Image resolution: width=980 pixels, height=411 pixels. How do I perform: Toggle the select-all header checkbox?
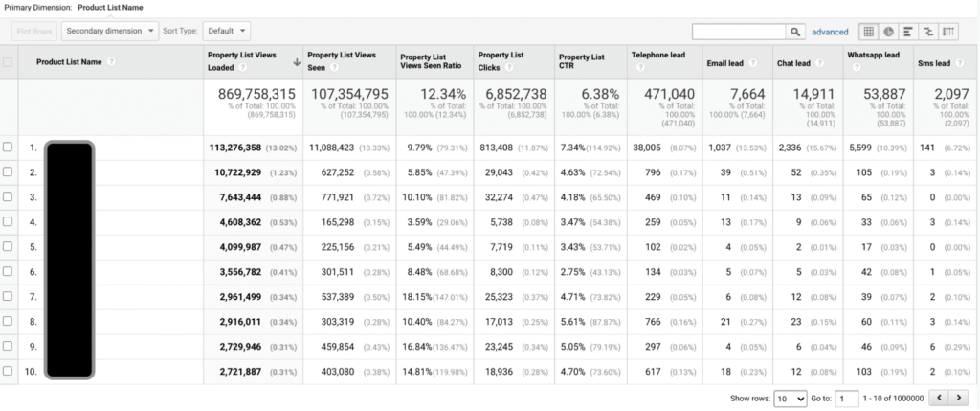coord(8,62)
